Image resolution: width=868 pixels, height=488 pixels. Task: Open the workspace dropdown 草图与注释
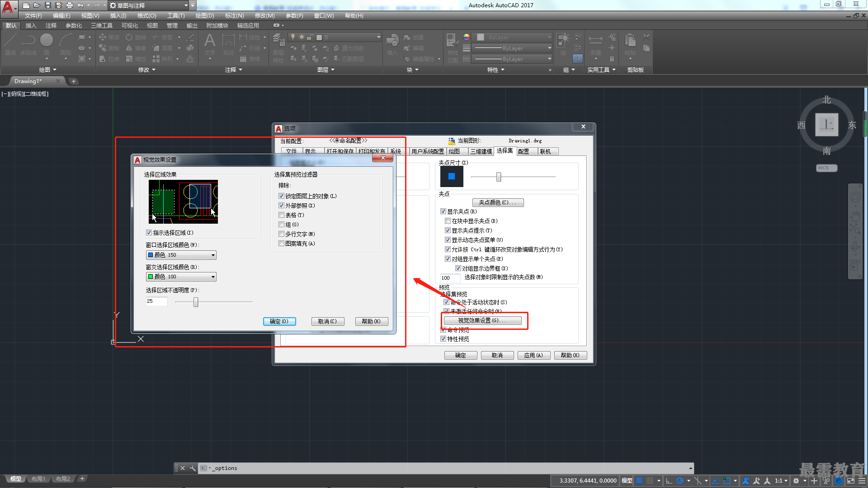149,5
